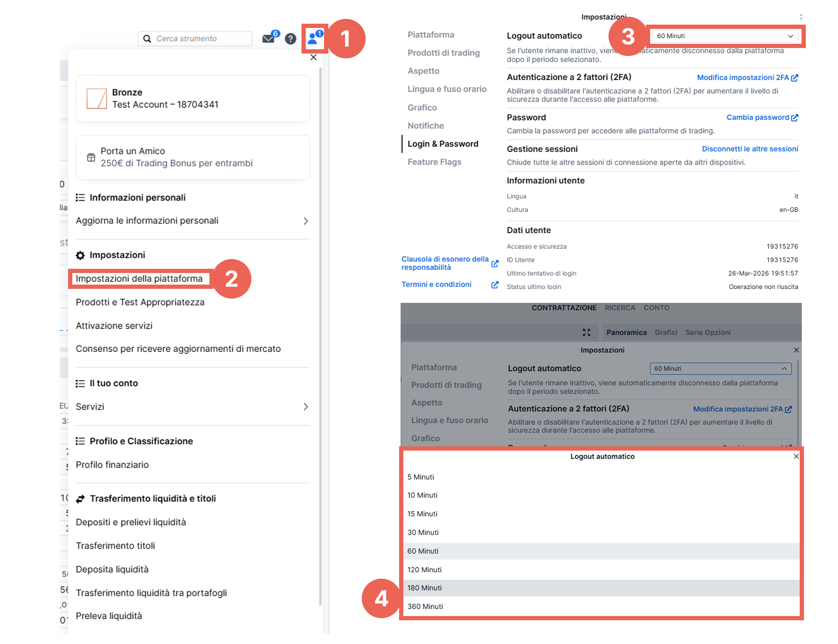
Task: Open Preleva liquidità
Action: (x=109, y=616)
